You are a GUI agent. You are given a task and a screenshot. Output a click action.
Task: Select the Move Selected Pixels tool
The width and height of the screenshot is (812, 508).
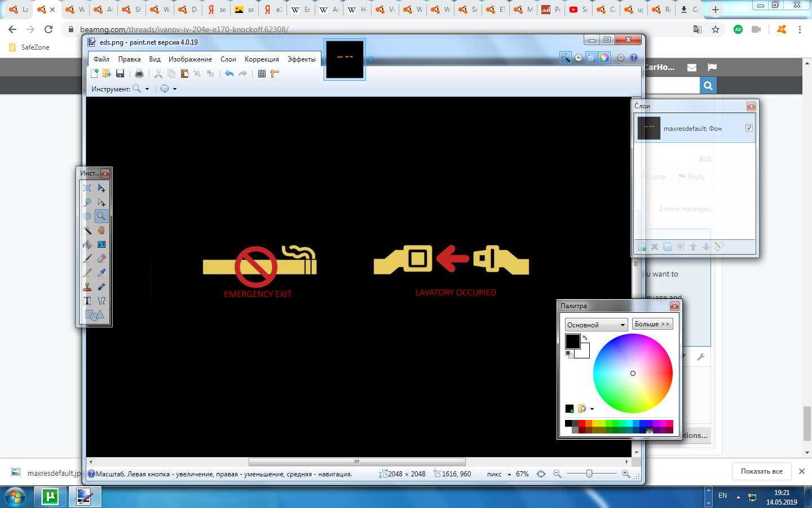tap(101, 188)
